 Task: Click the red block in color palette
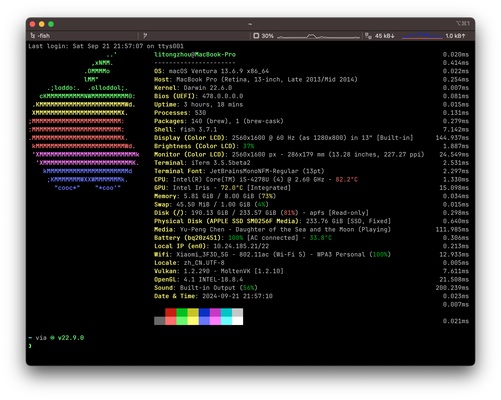(171, 312)
